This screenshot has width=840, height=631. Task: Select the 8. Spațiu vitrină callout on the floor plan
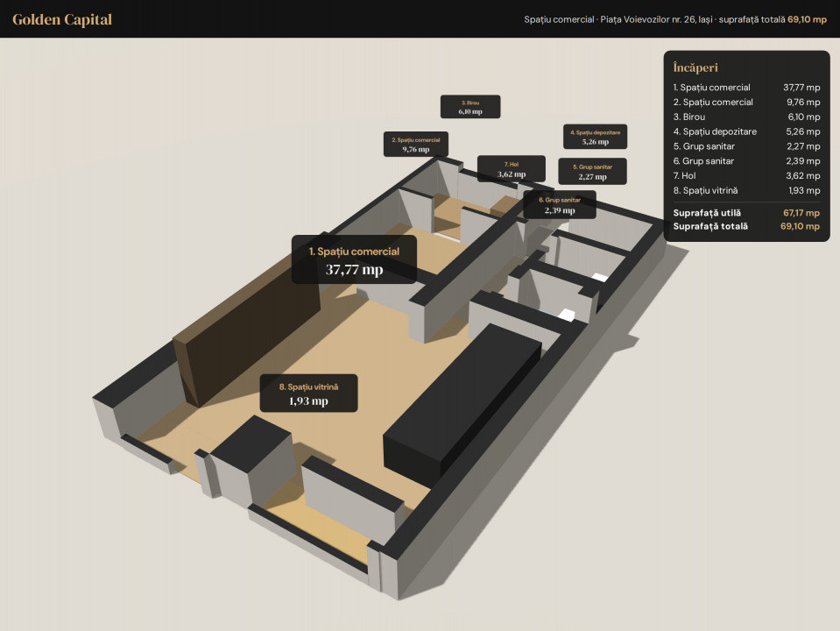pyautogui.click(x=308, y=393)
